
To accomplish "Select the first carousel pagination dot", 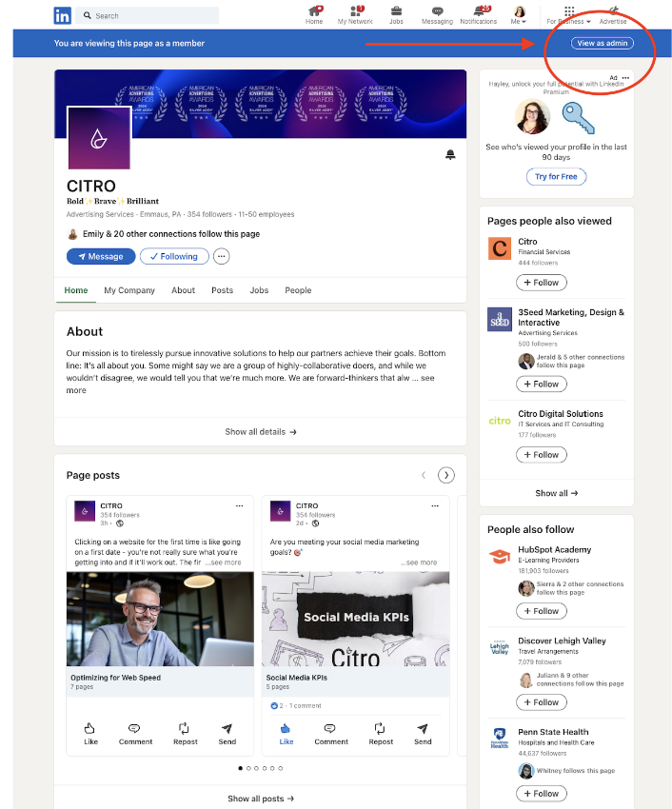I will [241, 768].
